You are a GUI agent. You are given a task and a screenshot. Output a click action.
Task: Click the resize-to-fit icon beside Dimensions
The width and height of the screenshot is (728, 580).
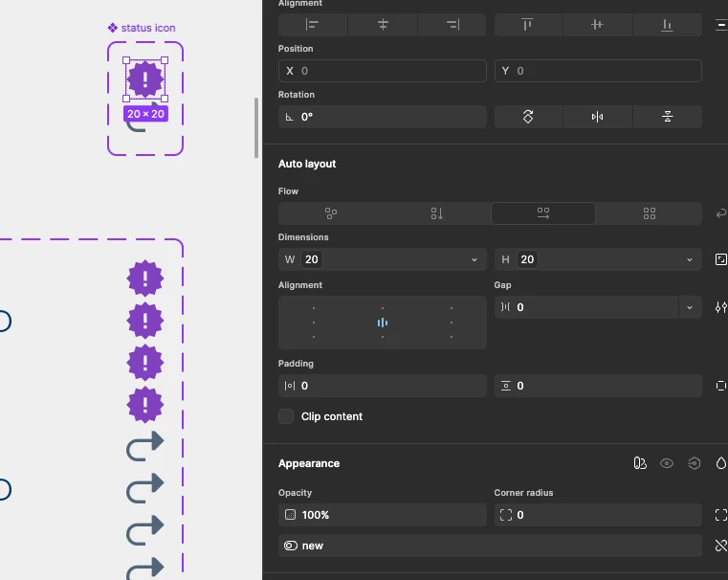pos(721,259)
